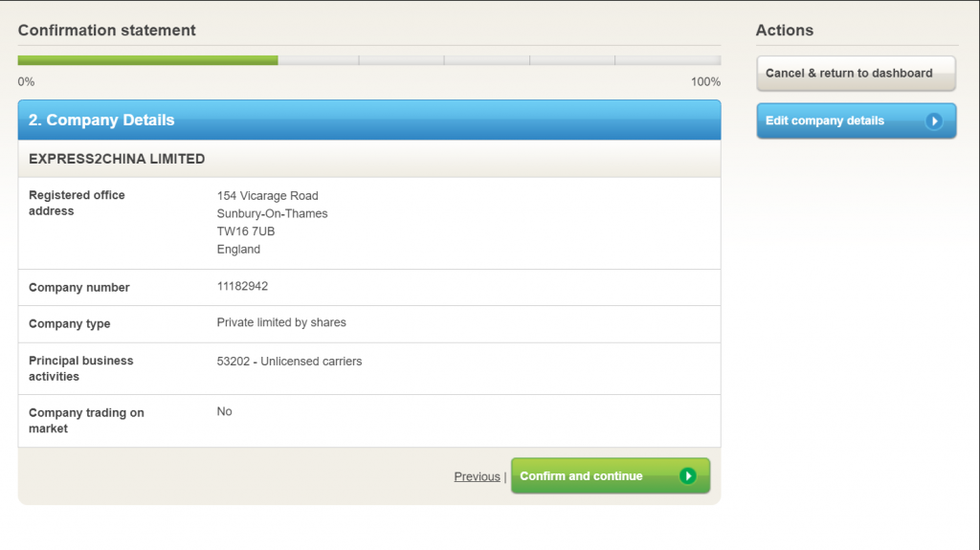Click the Company trading on market label
This screenshot has width=980, height=550.
86,421
